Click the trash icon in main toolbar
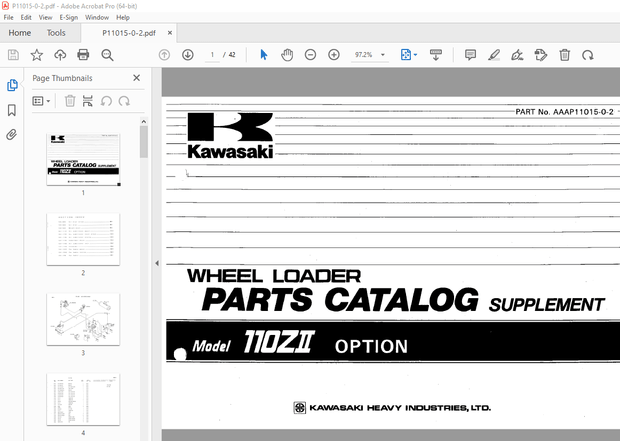This screenshot has height=441, width=620. click(x=564, y=54)
